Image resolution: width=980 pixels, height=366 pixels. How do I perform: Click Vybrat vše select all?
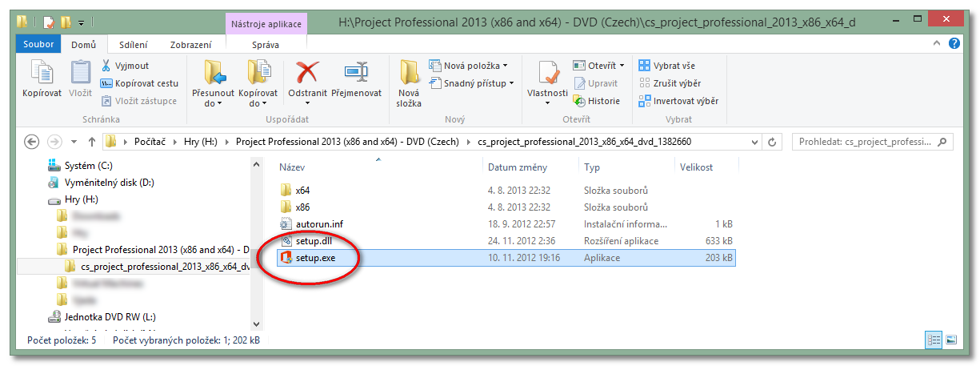(666, 66)
